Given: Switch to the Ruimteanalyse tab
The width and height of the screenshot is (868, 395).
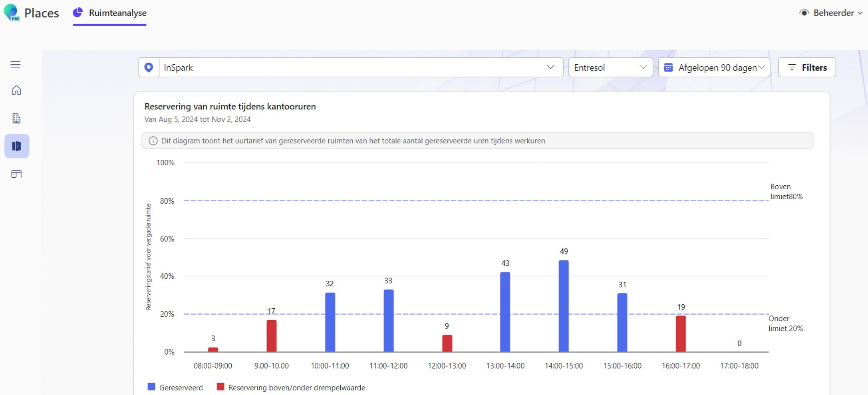Looking at the screenshot, I should 110,13.
